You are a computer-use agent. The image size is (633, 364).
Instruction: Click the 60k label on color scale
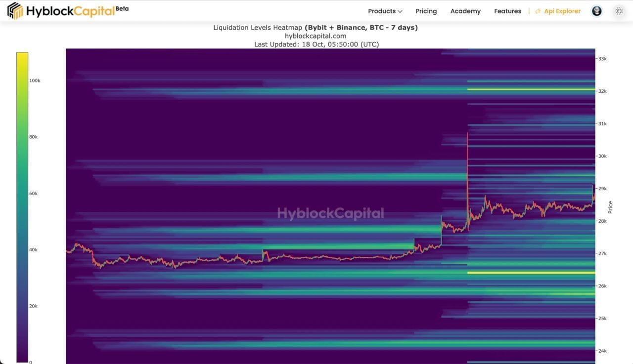click(33, 193)
